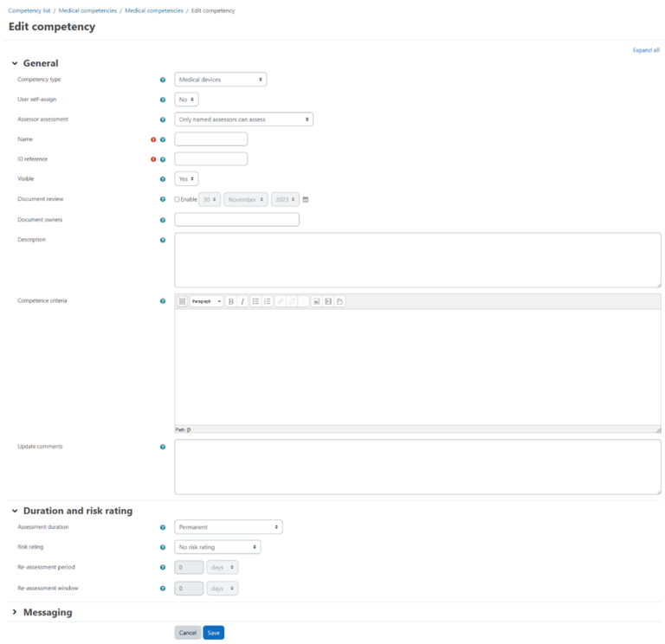Open help for Document review
The image size is (665, 644).
[163, 199]
